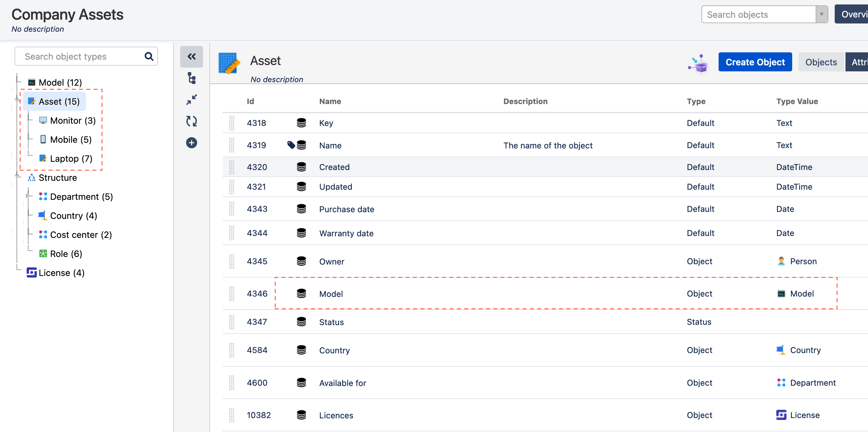Collapse the Structure tree node

tap(17, 177)
